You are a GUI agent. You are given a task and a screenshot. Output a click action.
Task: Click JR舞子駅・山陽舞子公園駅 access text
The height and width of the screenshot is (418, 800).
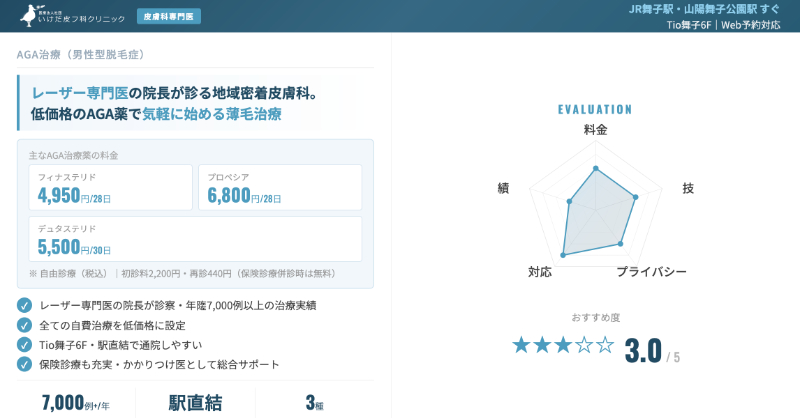click(x=705, y=8)
